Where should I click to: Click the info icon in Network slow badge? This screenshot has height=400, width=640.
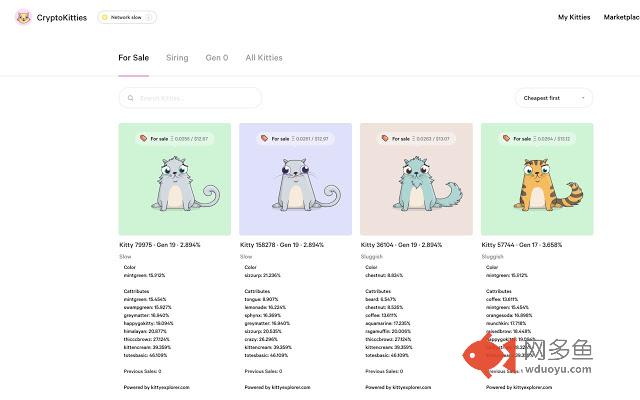pos(149,17)
